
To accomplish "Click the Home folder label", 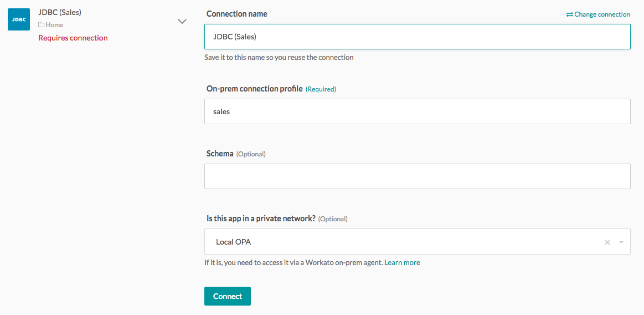I will pyautogui.click(x=54, y=25).
